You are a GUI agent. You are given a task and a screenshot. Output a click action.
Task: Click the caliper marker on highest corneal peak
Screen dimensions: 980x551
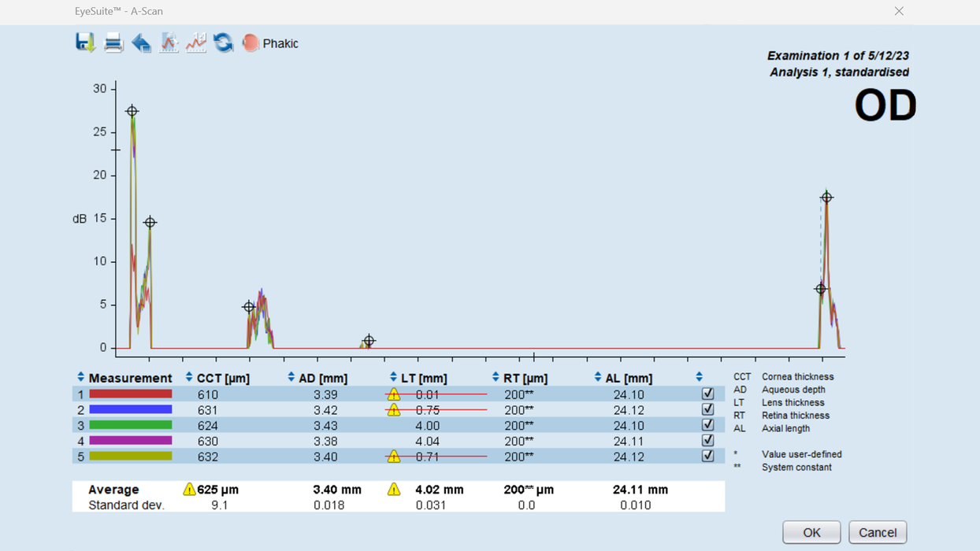tap(132, 111)
